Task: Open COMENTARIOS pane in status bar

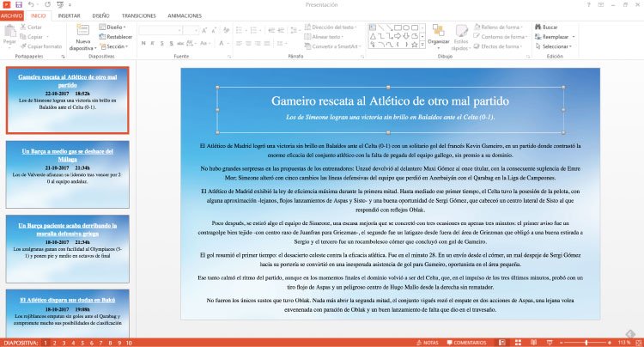Action: pos(466,343)
